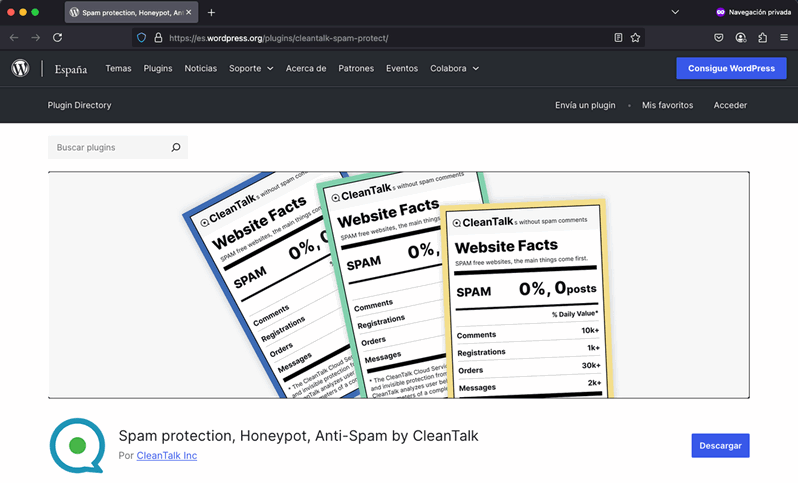Click the CleanTalk Website Facts banner image
The width and height of the screenshot is (798, 483).
click(399, 285)
